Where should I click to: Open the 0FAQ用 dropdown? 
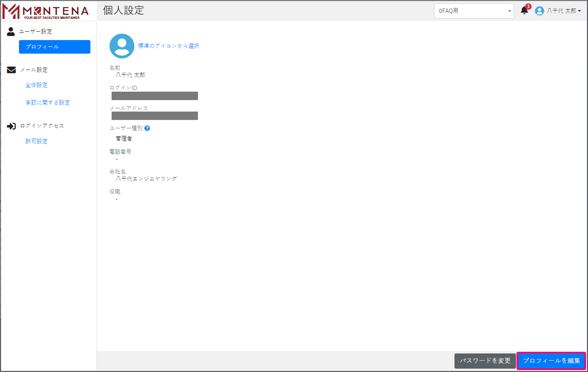(x=473, y=11)
